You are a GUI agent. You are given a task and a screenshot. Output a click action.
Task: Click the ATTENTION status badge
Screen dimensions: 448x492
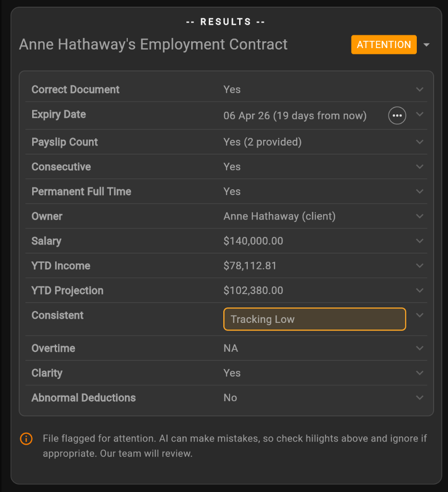click(x=384, y=45)
